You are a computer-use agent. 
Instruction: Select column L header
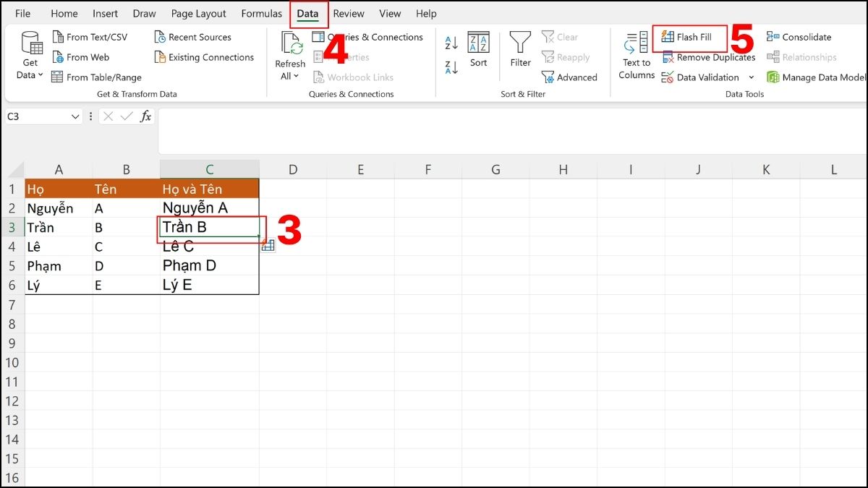(x=834, y=170)
